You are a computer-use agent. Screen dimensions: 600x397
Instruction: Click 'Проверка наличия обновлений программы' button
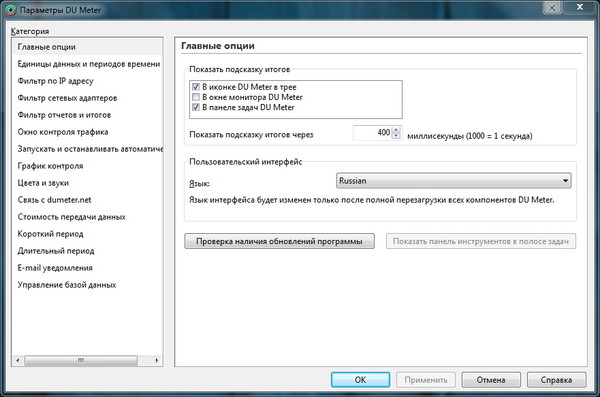click(x=279, y=241)
